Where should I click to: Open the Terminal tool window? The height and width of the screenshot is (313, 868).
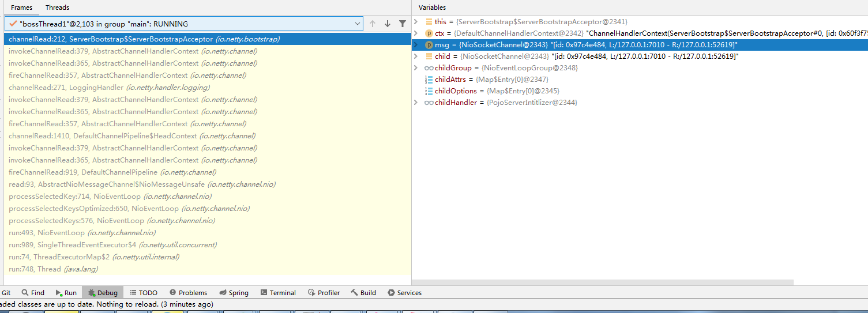coord(278,293)
